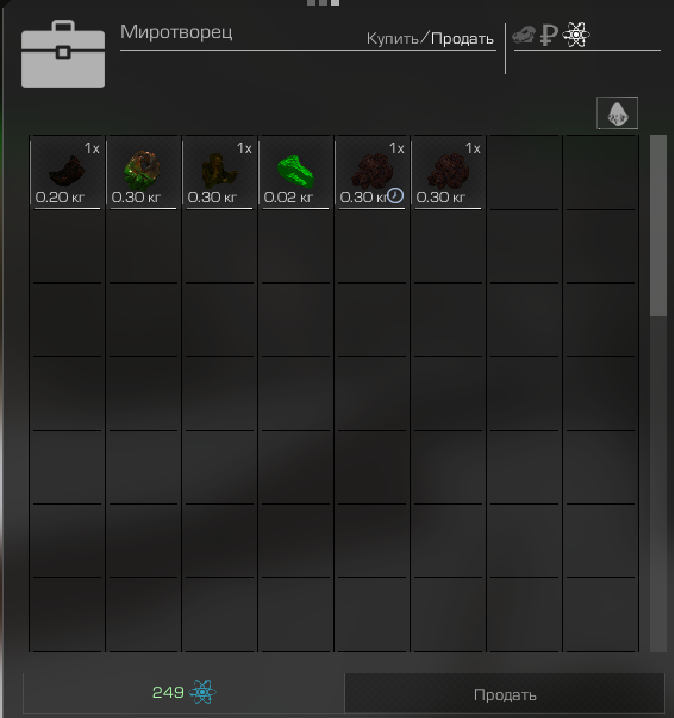Select the black 0.20 кг artifact
Screen dimensions: 674x718
(x=67, y=173)
